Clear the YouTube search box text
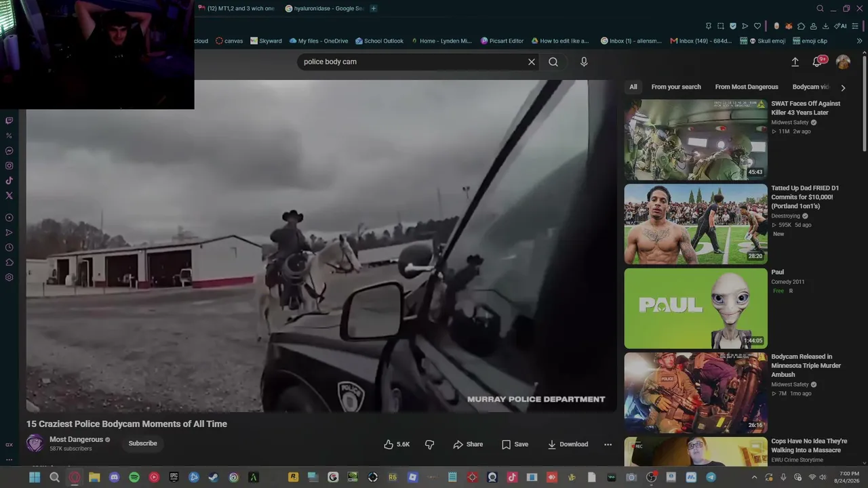The height and width of the screenshot is (488, 868). coord(532,62)
